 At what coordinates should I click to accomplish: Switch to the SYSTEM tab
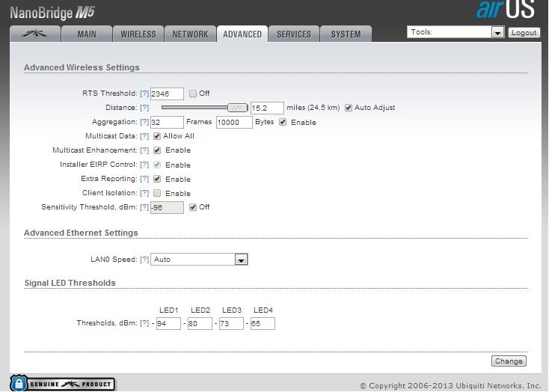346,34
